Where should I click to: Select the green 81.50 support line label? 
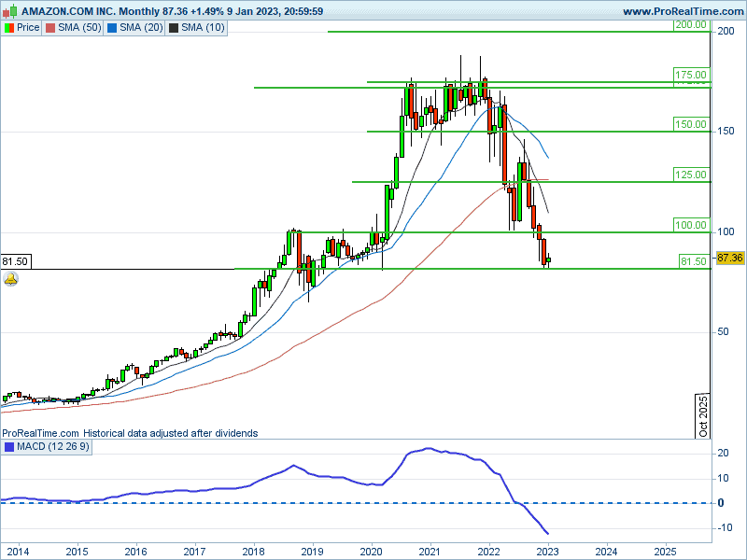point(694,262)
